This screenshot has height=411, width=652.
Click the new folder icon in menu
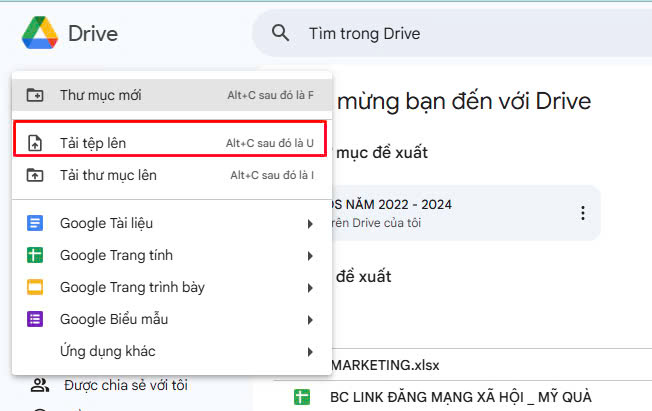pos(35,95)
